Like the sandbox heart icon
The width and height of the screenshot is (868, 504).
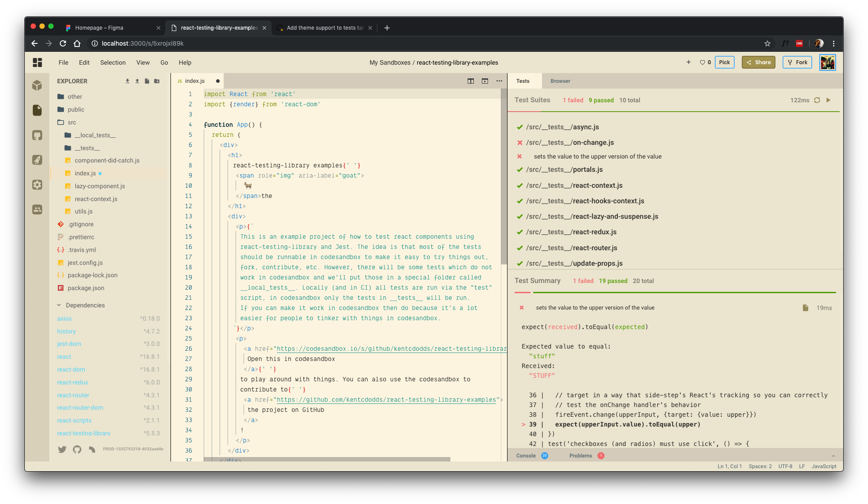[702, 62]
